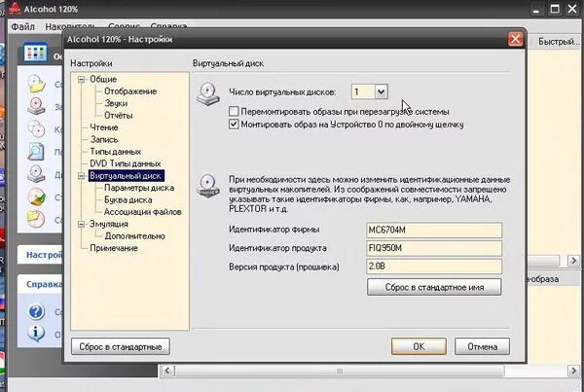Close the Настройки dialog with red X
Viewport: 584px width, 392px height.
(x=516, y=39)
